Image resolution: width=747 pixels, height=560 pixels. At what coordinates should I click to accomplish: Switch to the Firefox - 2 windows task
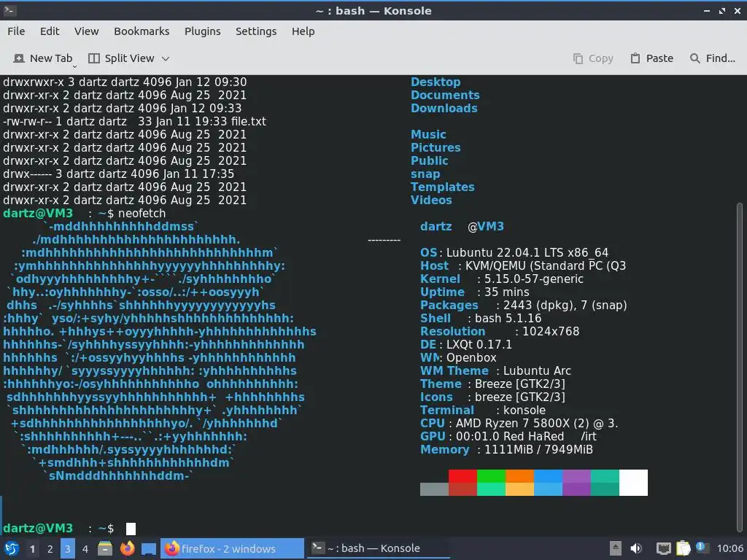[232, 548]
